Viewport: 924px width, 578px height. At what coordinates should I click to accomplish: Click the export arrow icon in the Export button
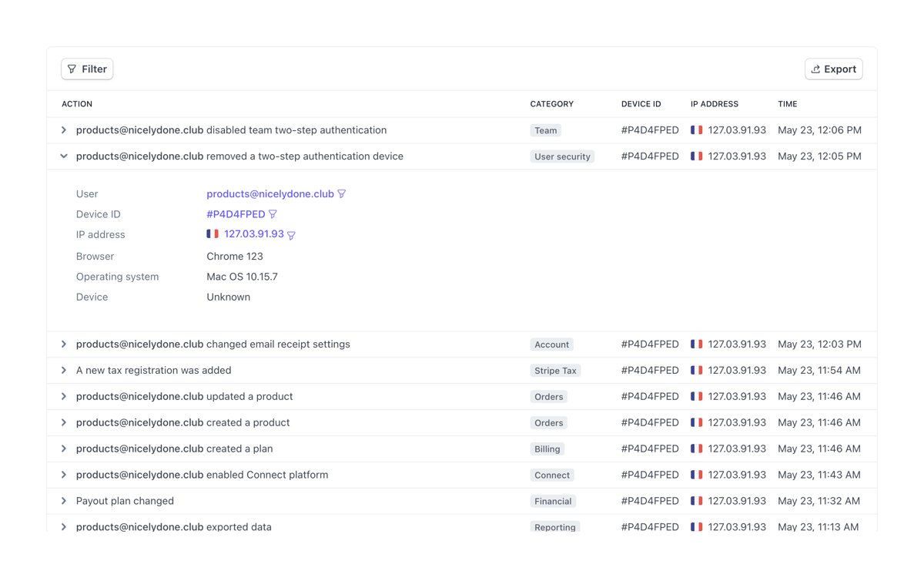click(x=814, y=69)
